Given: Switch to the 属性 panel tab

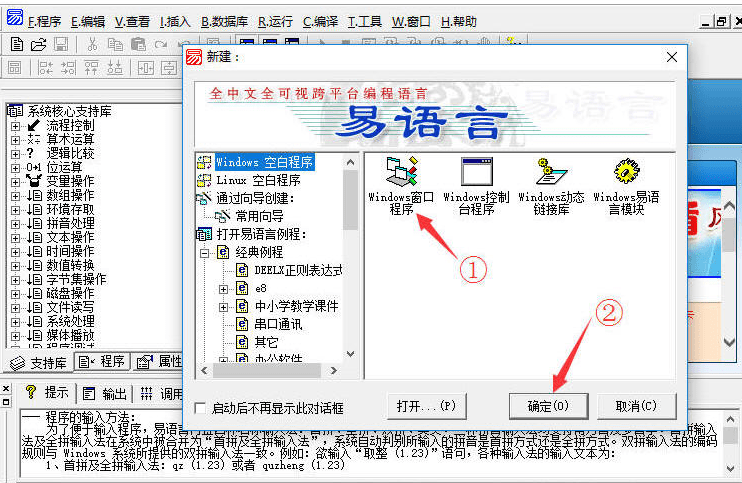Looking at the screenshot, I should click(159, 362).
